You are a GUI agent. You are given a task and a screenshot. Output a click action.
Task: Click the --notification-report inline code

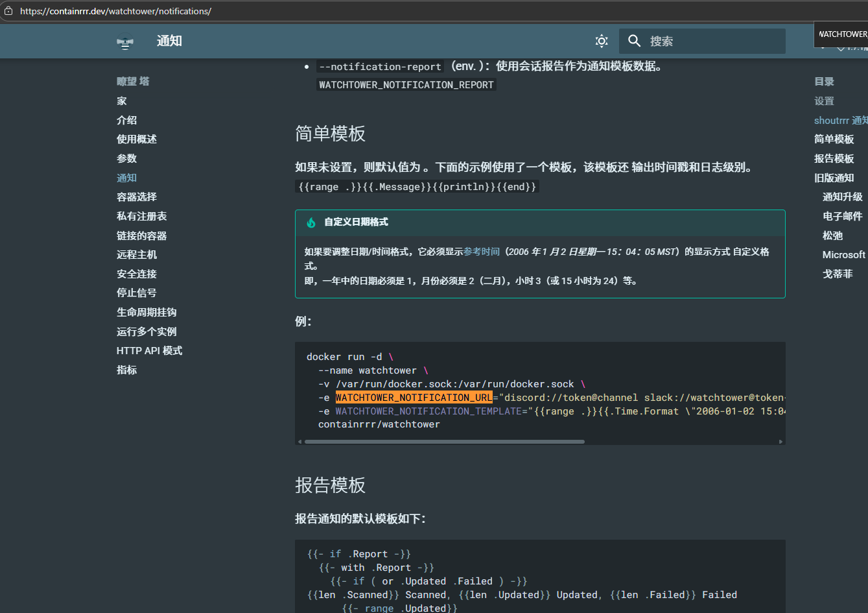point(381,67)
